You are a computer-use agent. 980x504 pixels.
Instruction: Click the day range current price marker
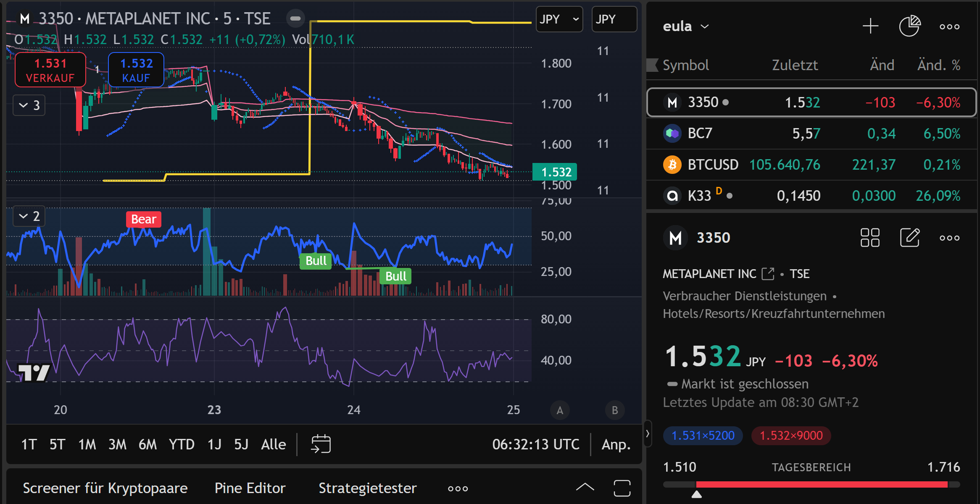pos(696,494)
